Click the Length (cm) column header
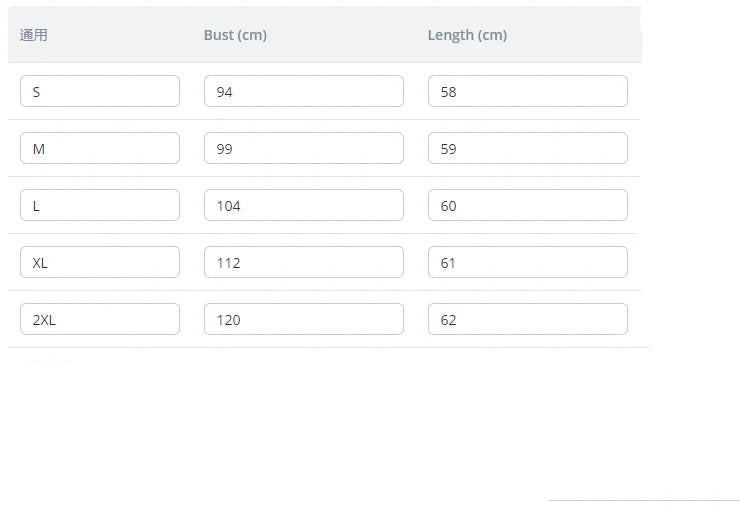The image size is (740, 514). (467, 35)
